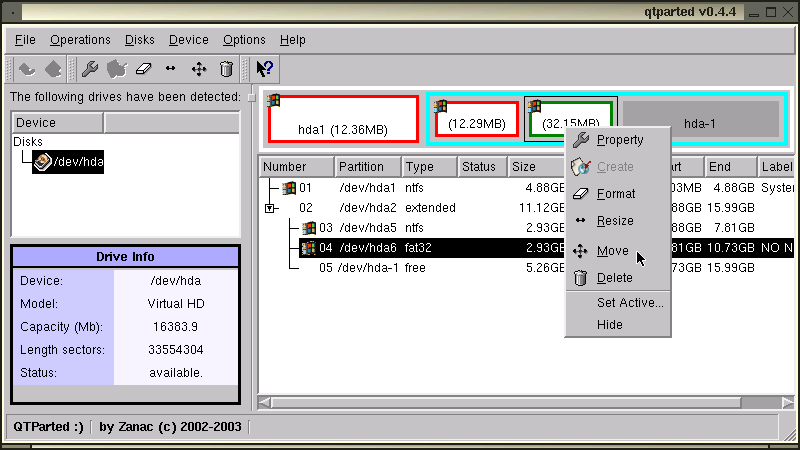Click the Disks root item in the tree
Image resolution: width=800 pixels, height=450 pixels.
(28, 141)
